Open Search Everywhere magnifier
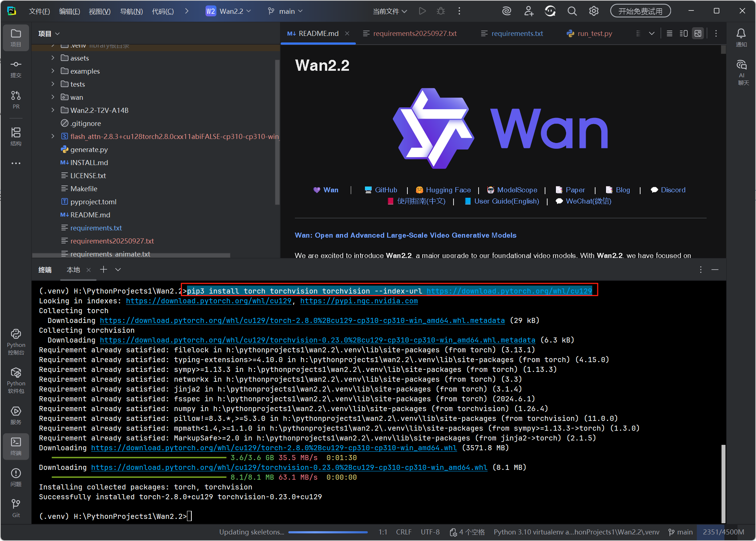Image resolution: width=756 pixels, height=541 pixels. pos(572,11)
